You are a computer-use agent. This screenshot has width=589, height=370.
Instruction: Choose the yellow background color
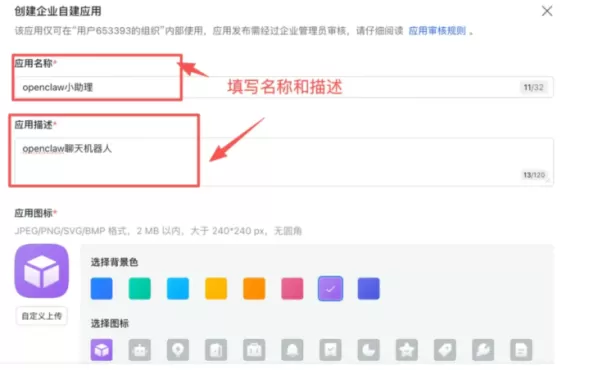point(216,288)
